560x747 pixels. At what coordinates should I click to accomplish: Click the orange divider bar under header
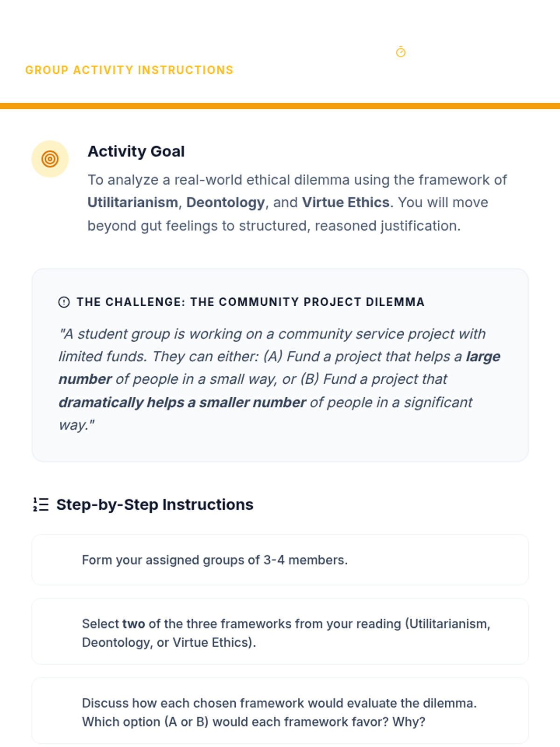[x=280, y=106]
